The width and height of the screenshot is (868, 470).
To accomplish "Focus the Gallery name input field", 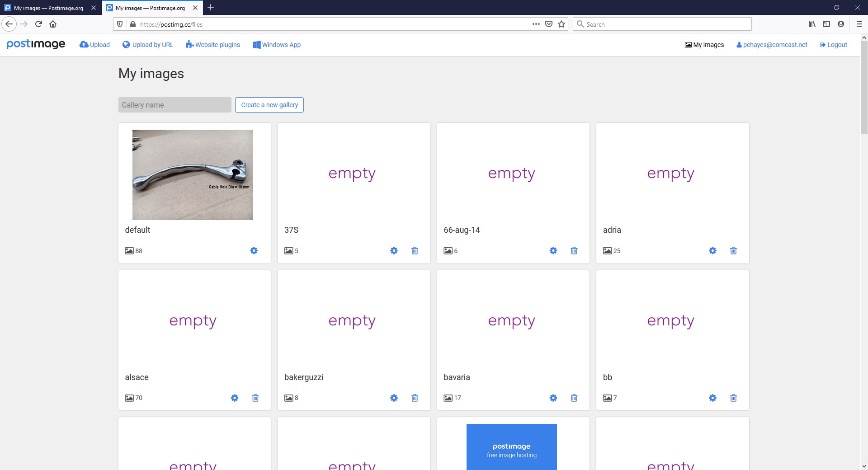I will 175,105.
